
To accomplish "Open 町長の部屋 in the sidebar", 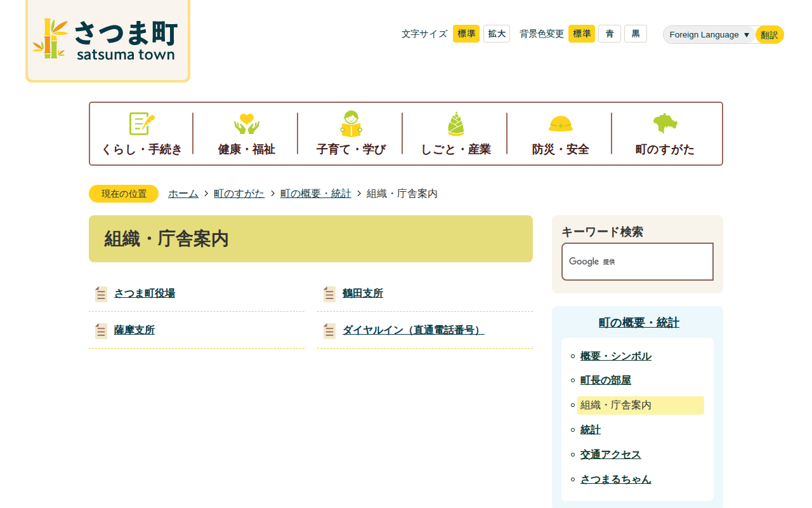I will [606, 380].
